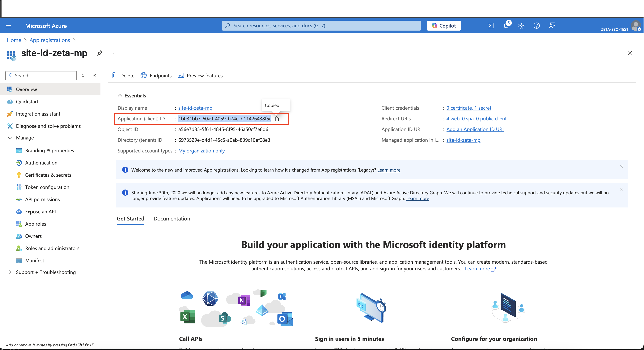This screenshot has height=350, width=644.
Task: Open the hamburger portal menu
Action: point(9,25)
